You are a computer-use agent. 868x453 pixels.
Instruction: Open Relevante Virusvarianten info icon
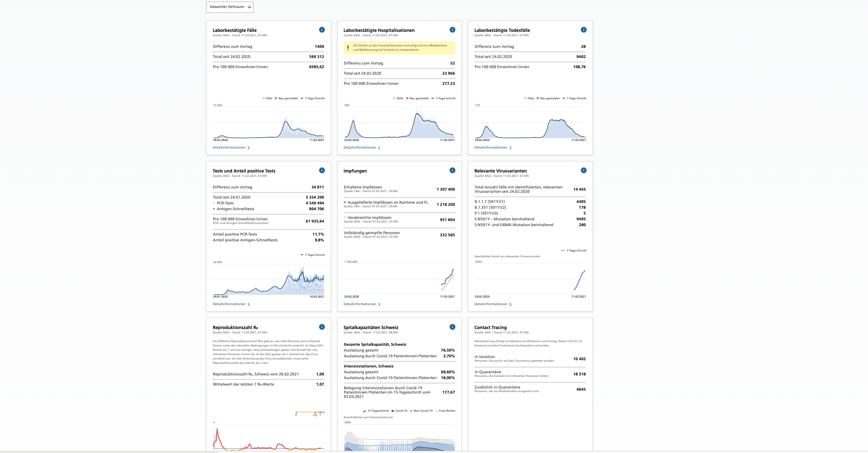click(x=583, y=170)
